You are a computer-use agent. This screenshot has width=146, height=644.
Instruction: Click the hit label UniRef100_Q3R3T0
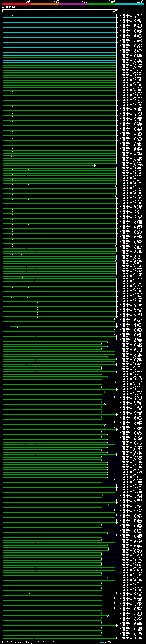pos(131,316)
